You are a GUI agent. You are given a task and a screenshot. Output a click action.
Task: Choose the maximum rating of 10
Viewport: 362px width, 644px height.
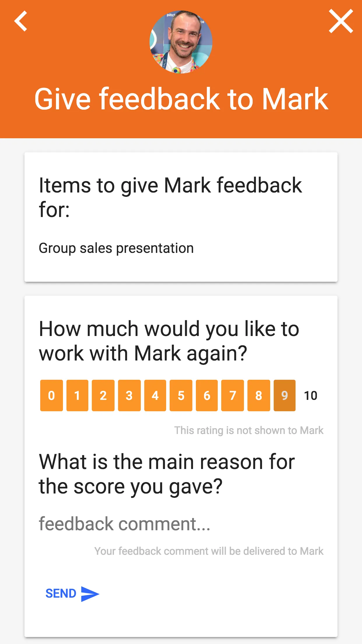point(310,395)
